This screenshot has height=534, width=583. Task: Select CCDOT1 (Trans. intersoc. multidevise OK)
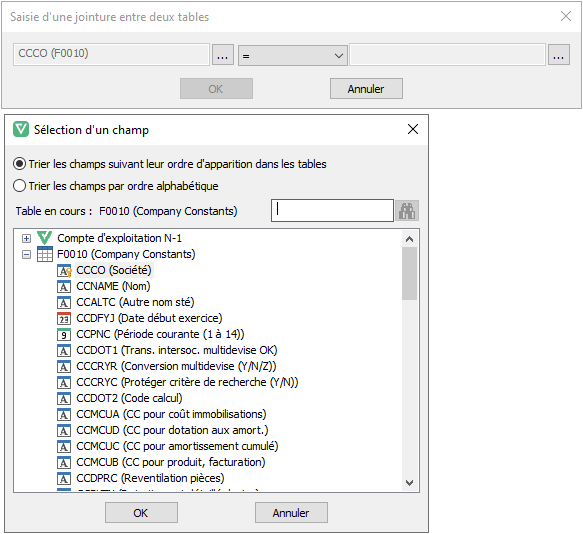pyautogui.click(x=177, y=350)
